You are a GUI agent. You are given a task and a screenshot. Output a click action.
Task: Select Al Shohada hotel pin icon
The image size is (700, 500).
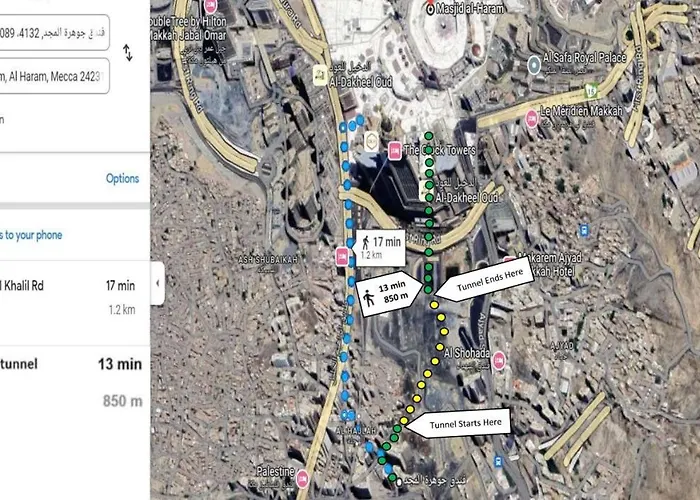tap(499, 361)
